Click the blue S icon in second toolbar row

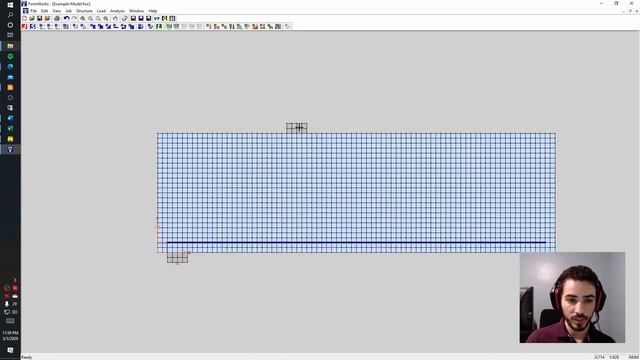pos(33,26)
